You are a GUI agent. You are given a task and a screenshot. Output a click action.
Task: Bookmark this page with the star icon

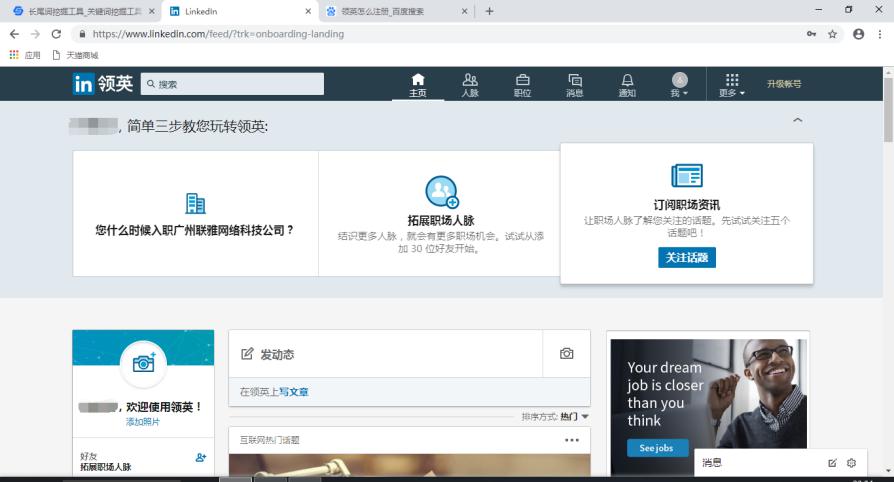click(x=832, y=34)
